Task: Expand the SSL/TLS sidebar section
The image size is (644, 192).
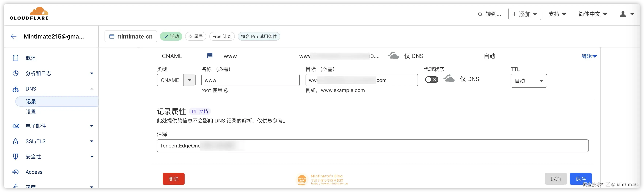Action: coord(92,141)
